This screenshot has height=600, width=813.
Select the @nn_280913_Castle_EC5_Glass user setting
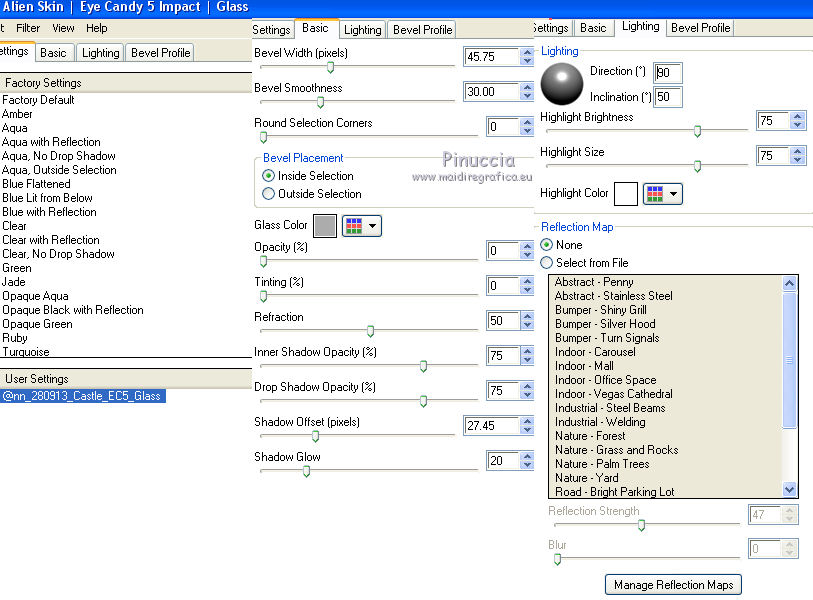[x=82, y=396]
